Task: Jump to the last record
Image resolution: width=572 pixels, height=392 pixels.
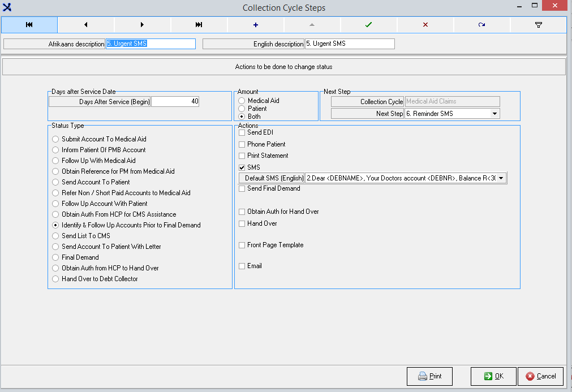Action: point(199,25)
